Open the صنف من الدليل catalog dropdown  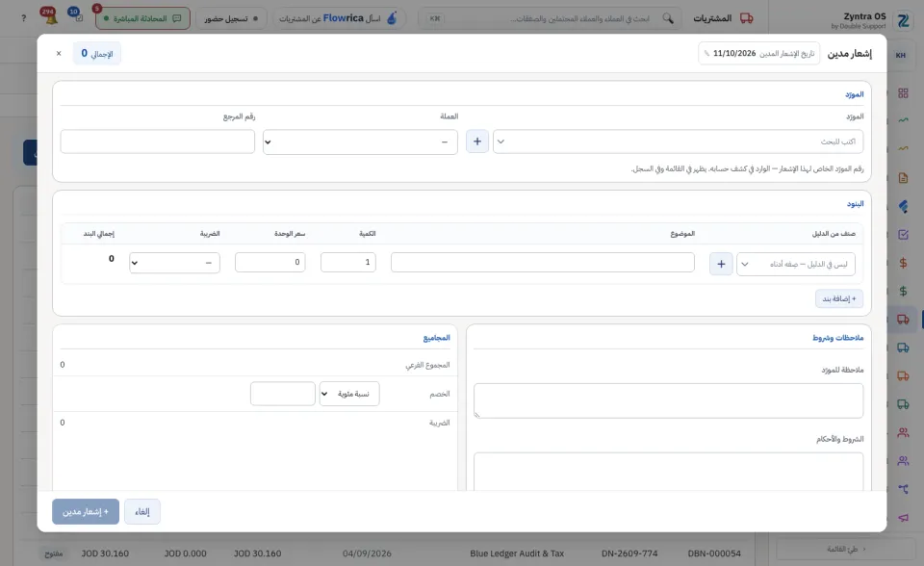(796, 264)
